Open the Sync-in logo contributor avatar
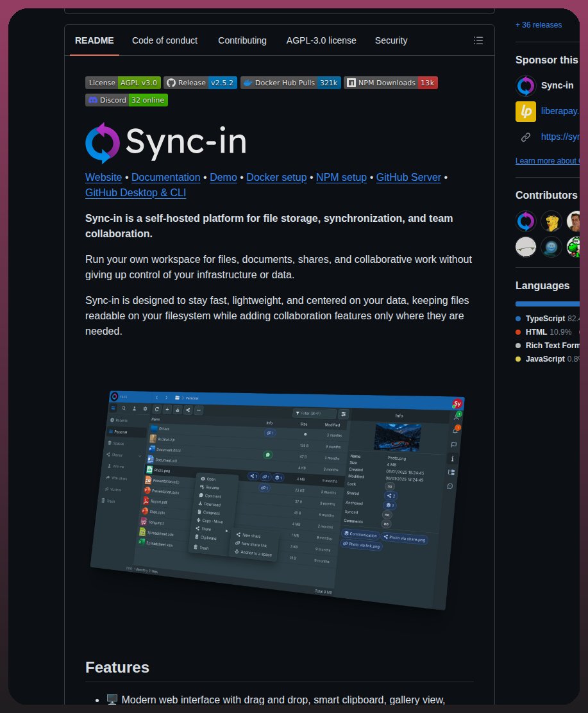The width and height of the screenshot is (588, 713). (526, 221)
